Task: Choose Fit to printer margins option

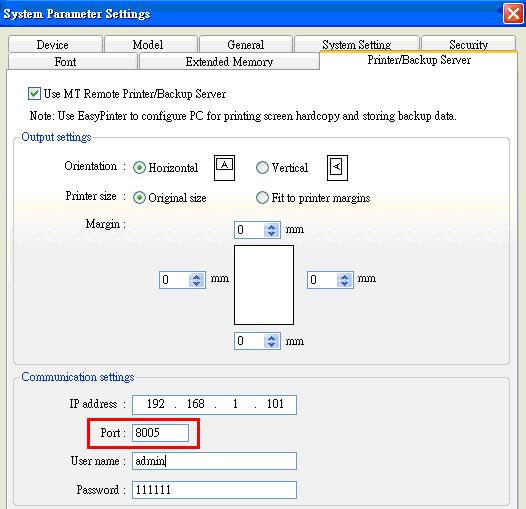Action: [x=262, y=198]
